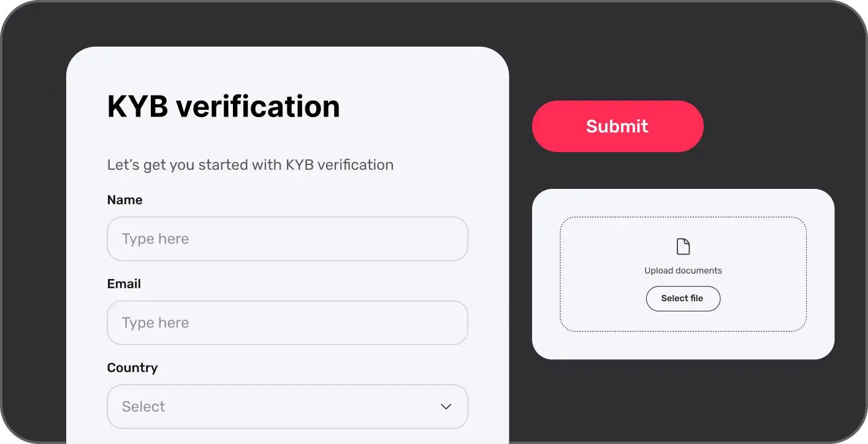Click Type here placeholder under Email
The height and width of the screenshot is (444, 868).
click(x=155, y=323)
